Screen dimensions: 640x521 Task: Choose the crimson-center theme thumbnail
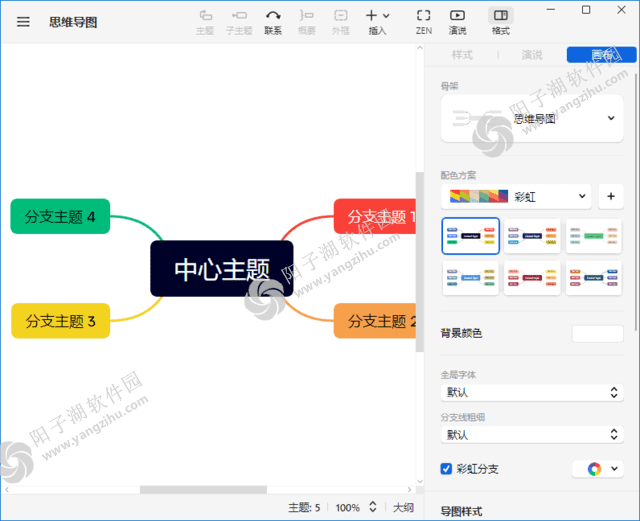point(532,278)
